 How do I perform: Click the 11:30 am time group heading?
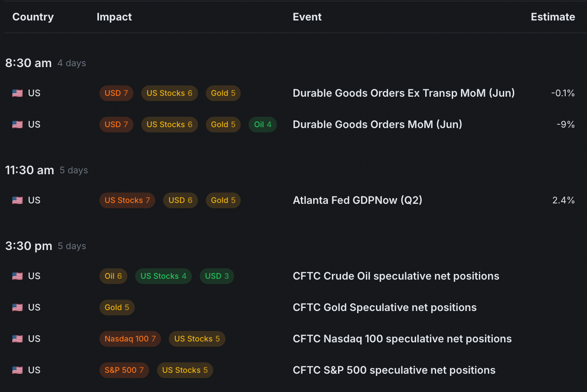pos(30,170)
